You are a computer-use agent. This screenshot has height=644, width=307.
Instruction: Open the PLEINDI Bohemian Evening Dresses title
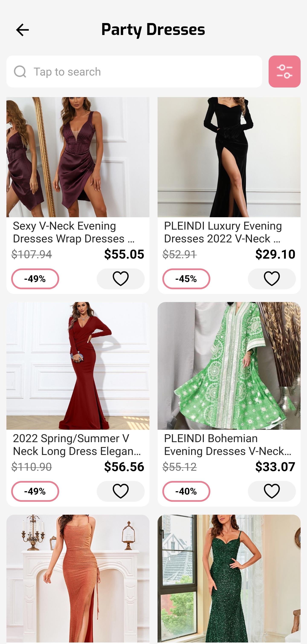tap(227, 445)
